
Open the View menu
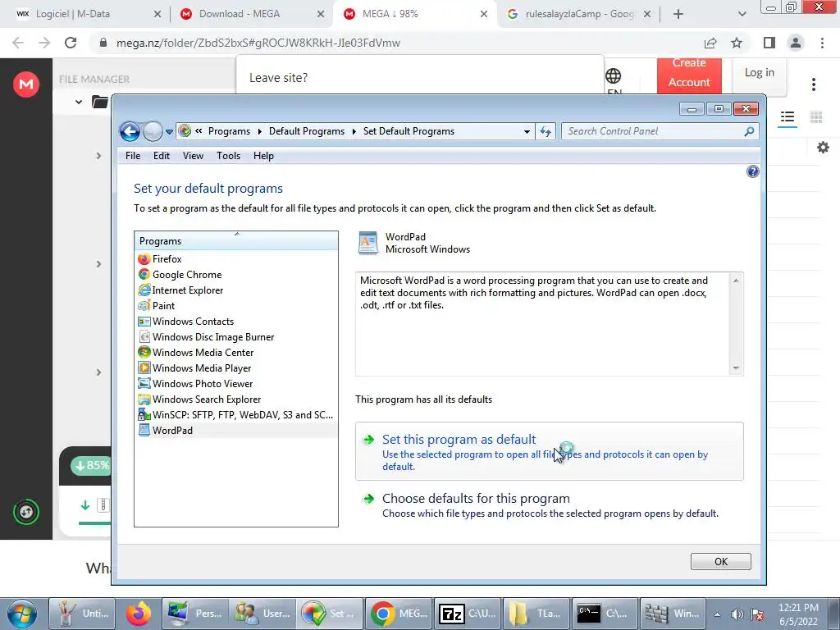pos(193,156)
